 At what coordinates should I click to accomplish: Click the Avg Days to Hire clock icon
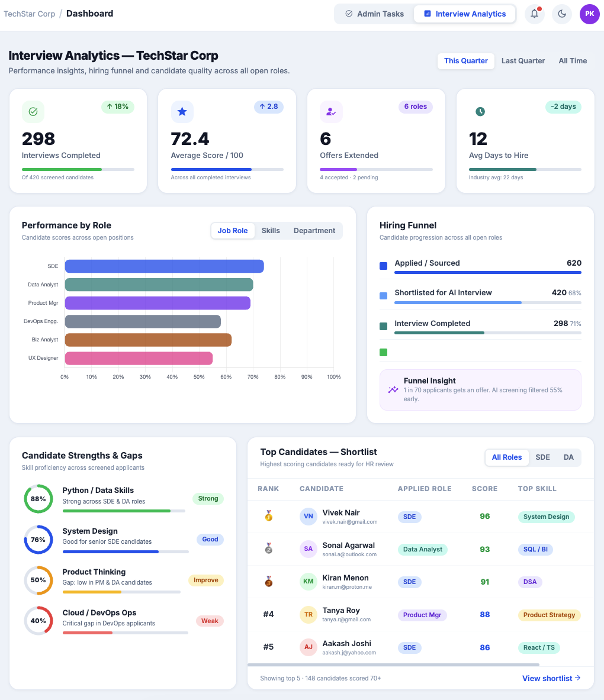[480, 112]
